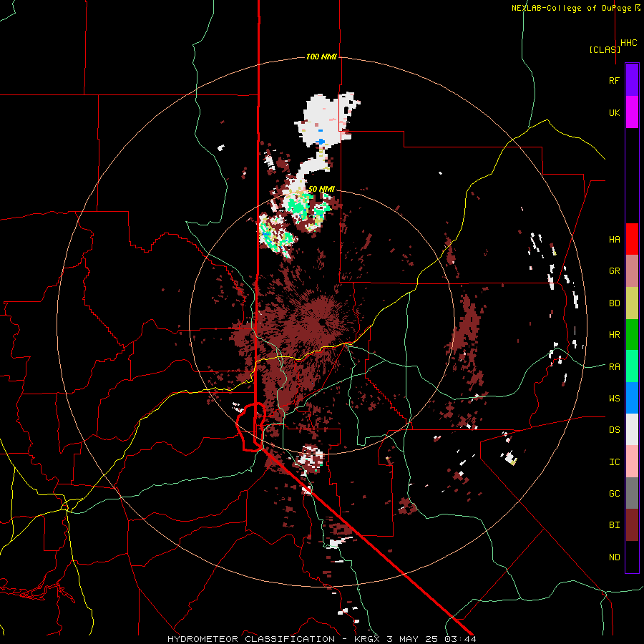
Task: Click the BD legend label
Action: [614, 303]
